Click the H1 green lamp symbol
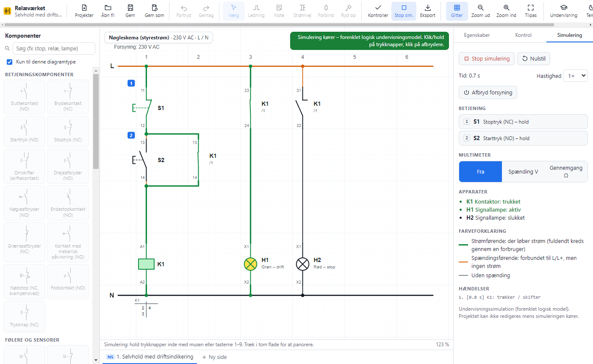This screenshot has width=593, height=364. [250, 264]
